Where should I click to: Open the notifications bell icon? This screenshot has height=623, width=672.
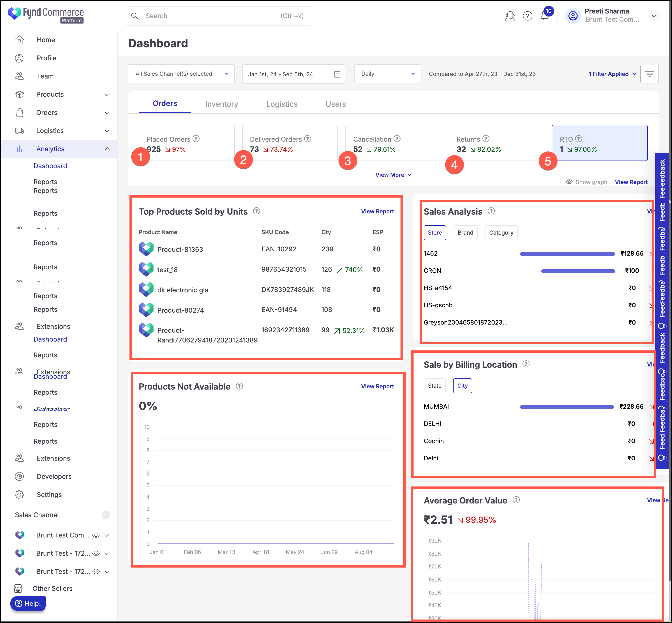[x=544, y=16]
